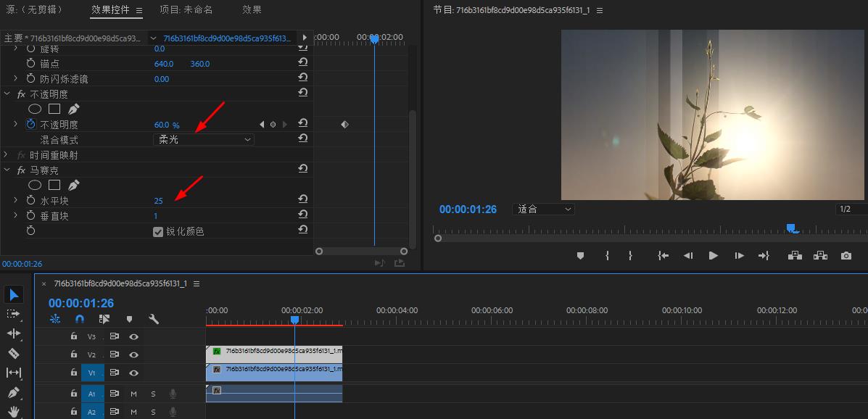Click the 水平块 value 25
The height and width of the screenshot is (419, 868).
point(158,201)
